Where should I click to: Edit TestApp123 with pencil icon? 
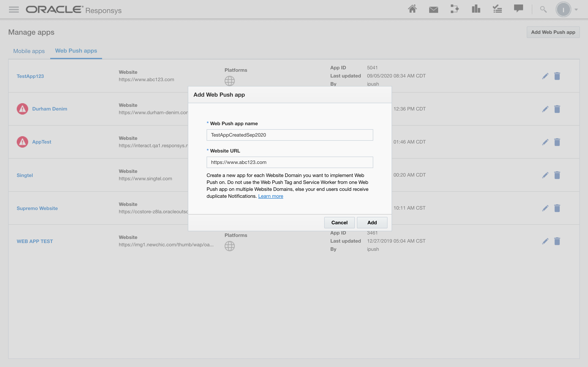coord(545,76)
